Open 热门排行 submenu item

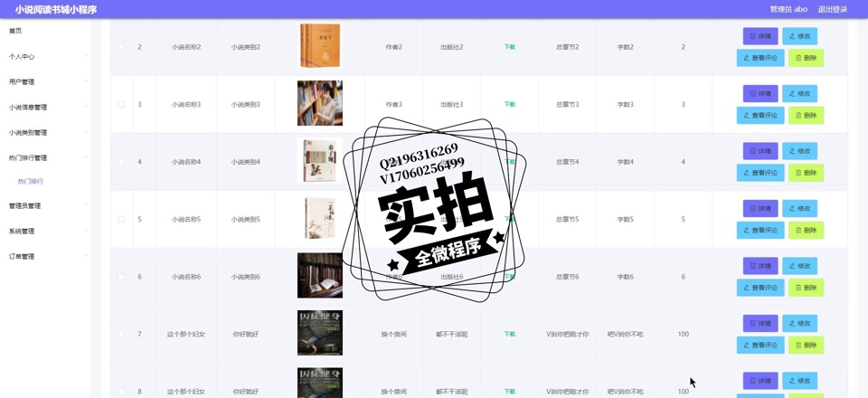[31, 182]
